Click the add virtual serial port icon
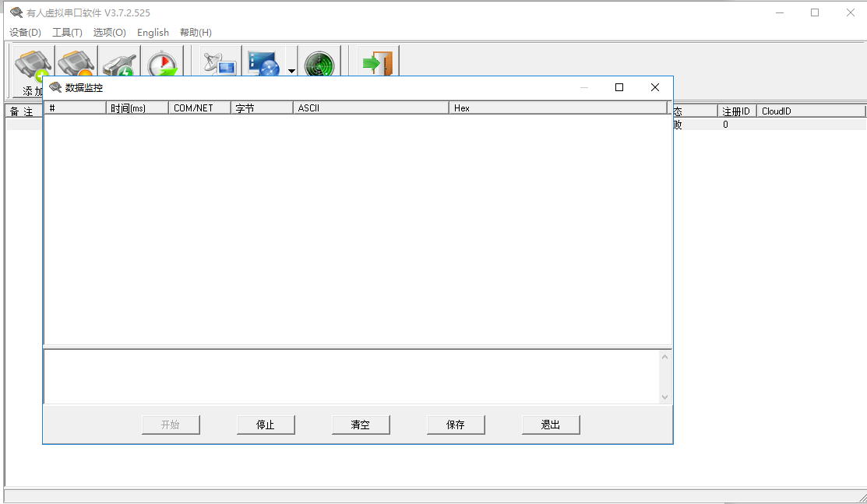Image resolution: width=867 pixels, height=504 pixels. [33, 62]
